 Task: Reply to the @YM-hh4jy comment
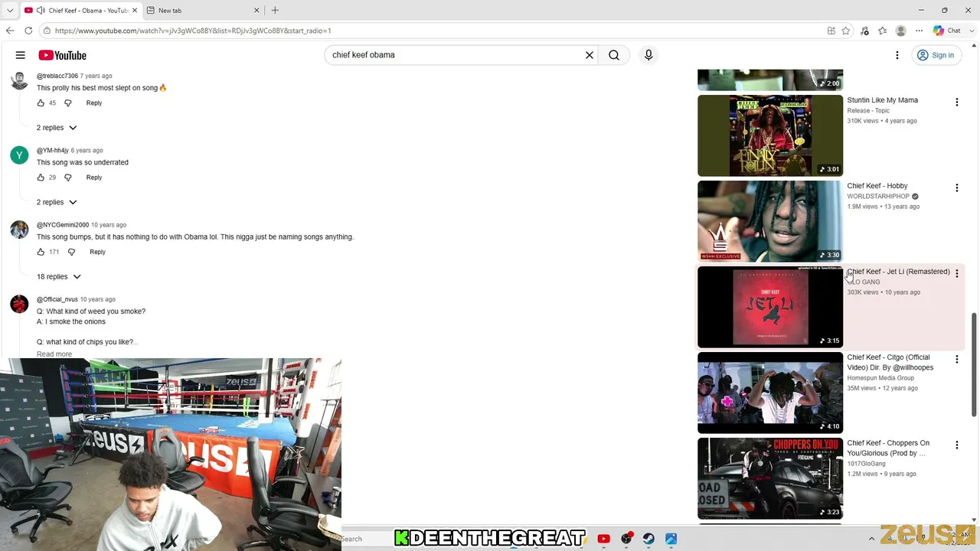pos(94,178)
